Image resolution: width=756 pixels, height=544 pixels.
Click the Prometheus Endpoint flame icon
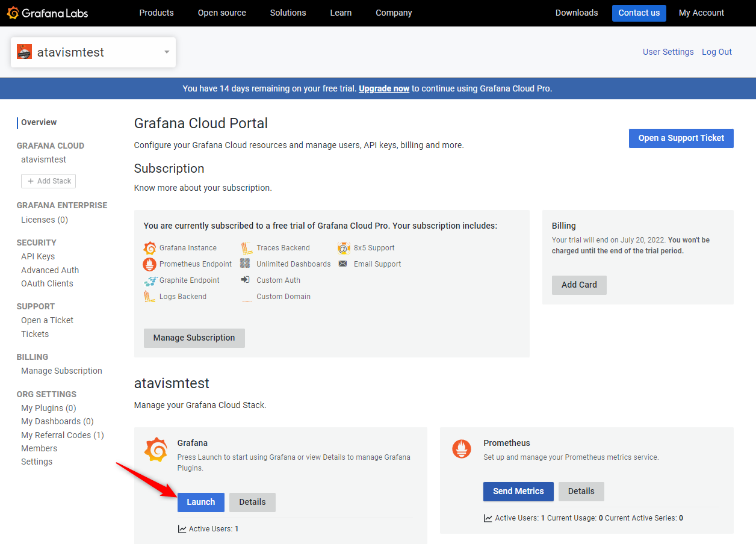(x=150, y=264)
